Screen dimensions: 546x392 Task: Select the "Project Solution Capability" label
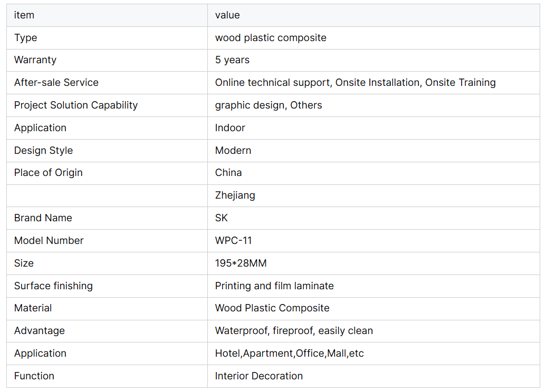[x=75, y=105]
